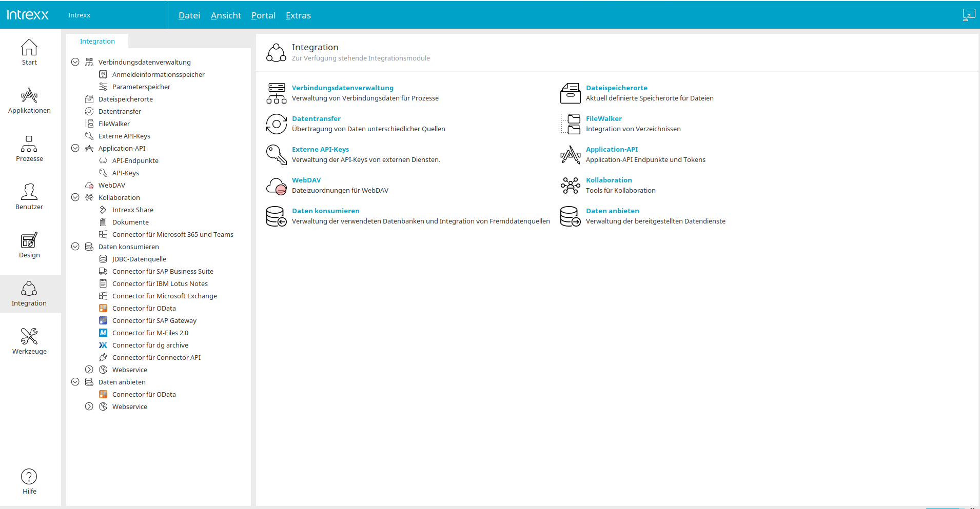Click the SAP Gateway connector icon
980x509 pixels.
click(103, 320)
